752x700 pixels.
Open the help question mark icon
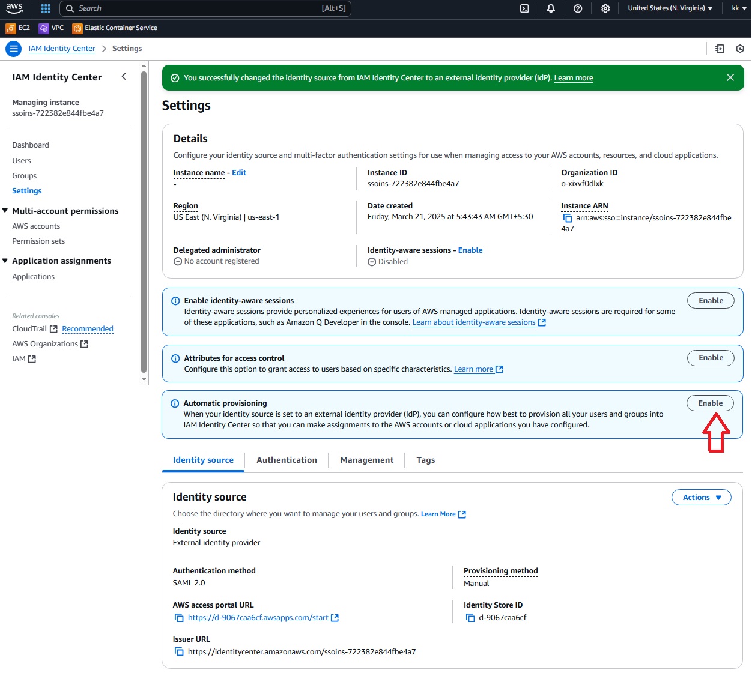pyautogui.click(x=578, y=8)
